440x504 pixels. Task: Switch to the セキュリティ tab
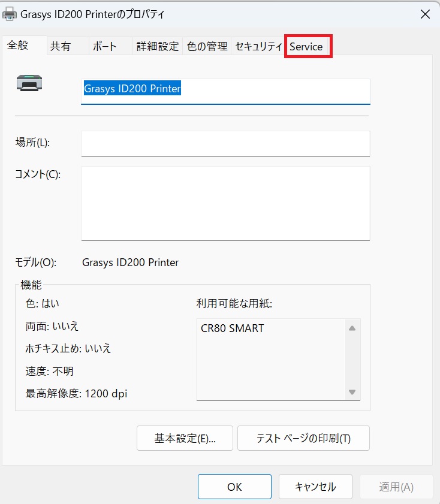258,46
